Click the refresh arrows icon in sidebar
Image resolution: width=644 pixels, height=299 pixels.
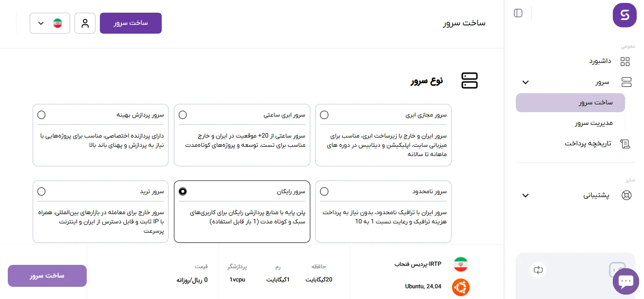tap(538, 270)
